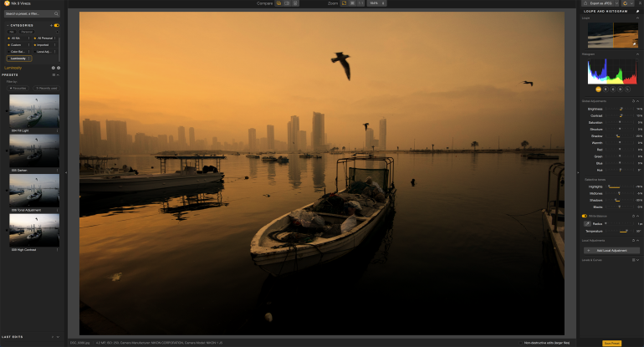644x347 pixels.
Task: Select the Personal category tab
Action: click(27, 32)
